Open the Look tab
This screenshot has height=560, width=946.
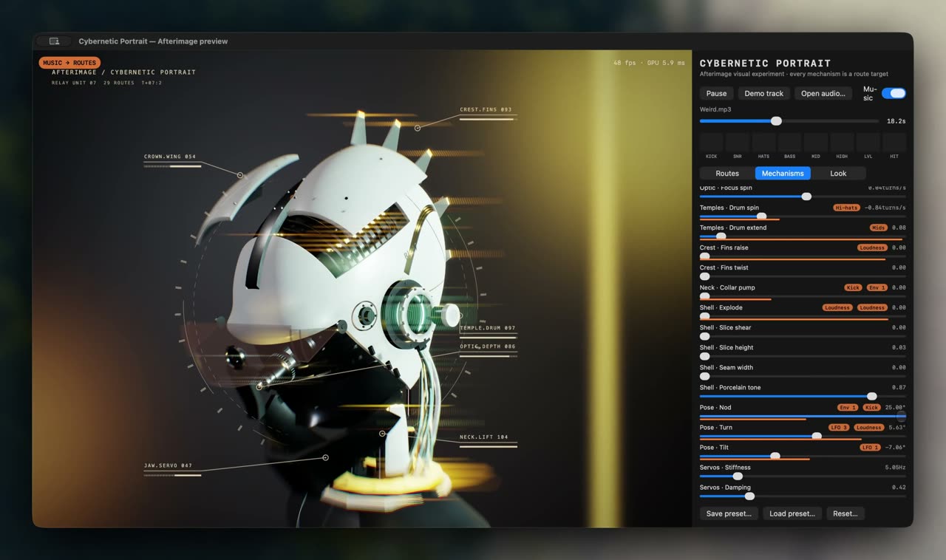click(838, 174)
